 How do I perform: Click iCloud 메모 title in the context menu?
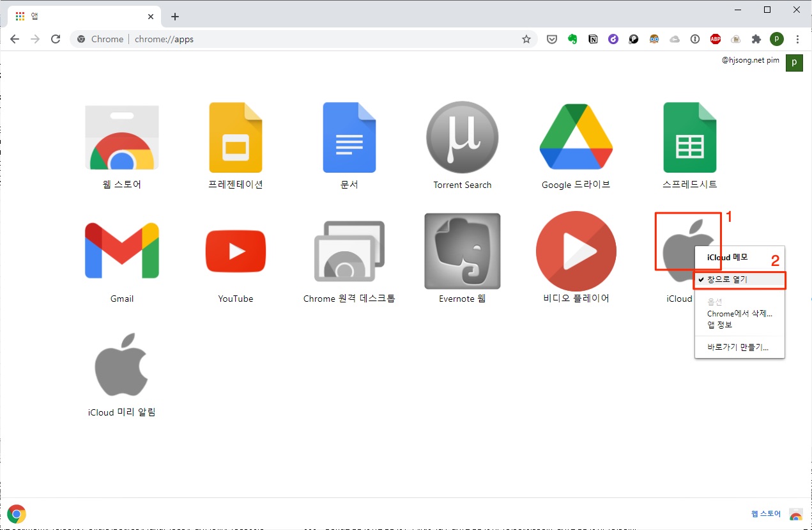[727, 257]
